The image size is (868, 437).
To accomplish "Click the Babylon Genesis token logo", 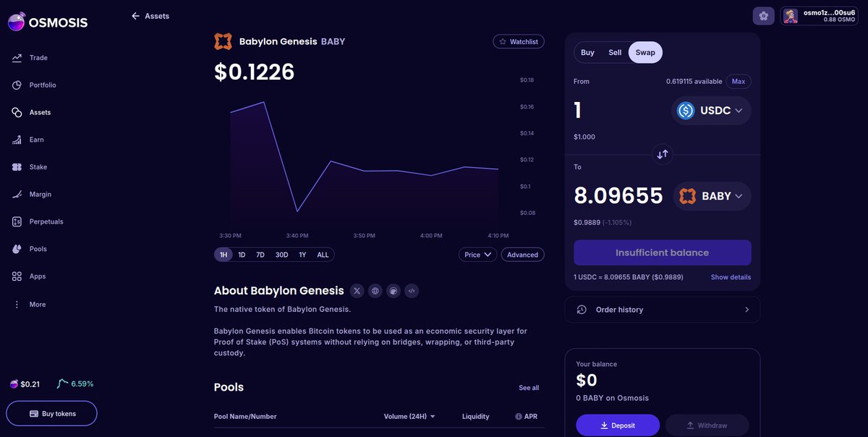I will pyautogui.click(x=223, y=41).
